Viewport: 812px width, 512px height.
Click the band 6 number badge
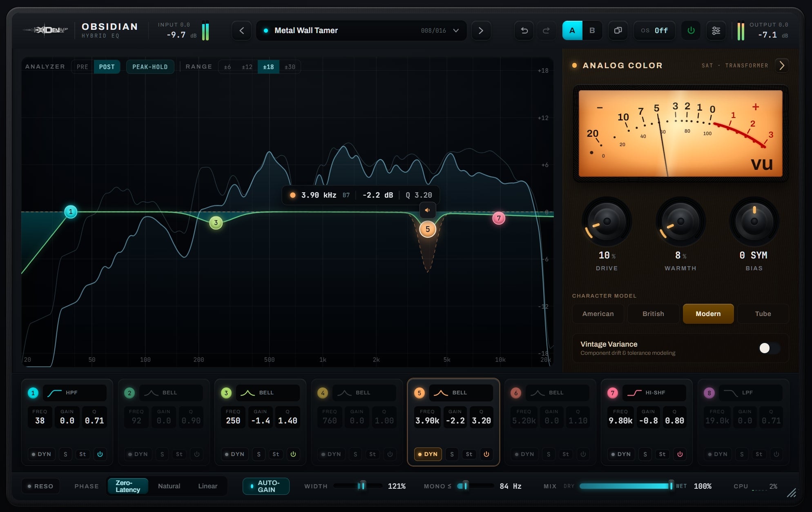[516, 393]
